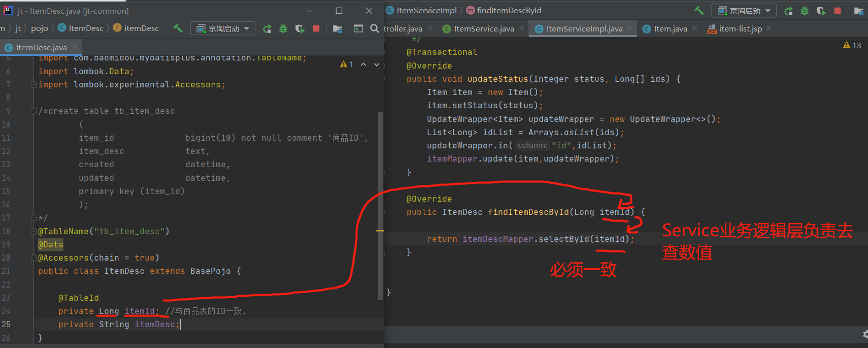868x348 pixels.
Task: Toggle fold marker at @Accessors line 20
Action: click(34, 258)
